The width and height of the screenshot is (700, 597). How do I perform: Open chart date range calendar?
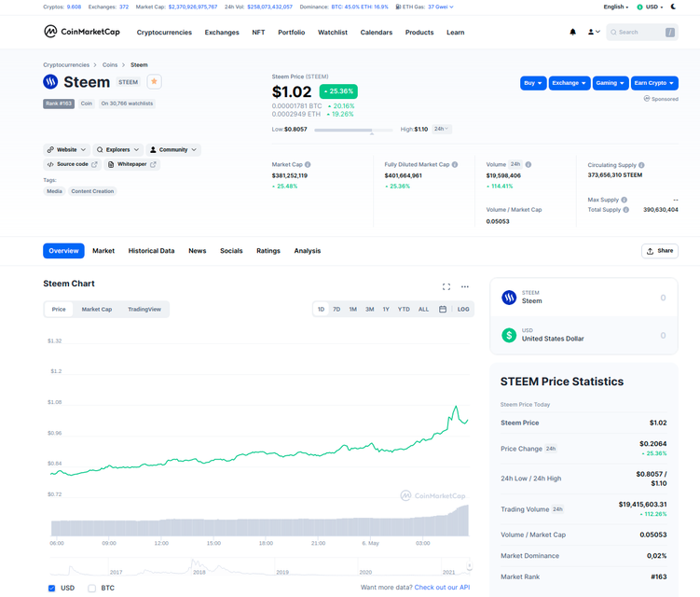443,309
